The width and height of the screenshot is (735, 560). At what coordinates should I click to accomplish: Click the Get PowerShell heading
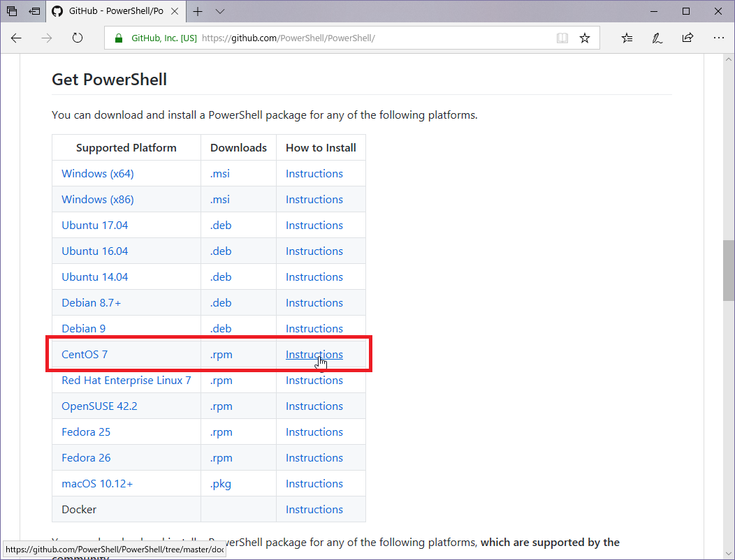[109, 79]
